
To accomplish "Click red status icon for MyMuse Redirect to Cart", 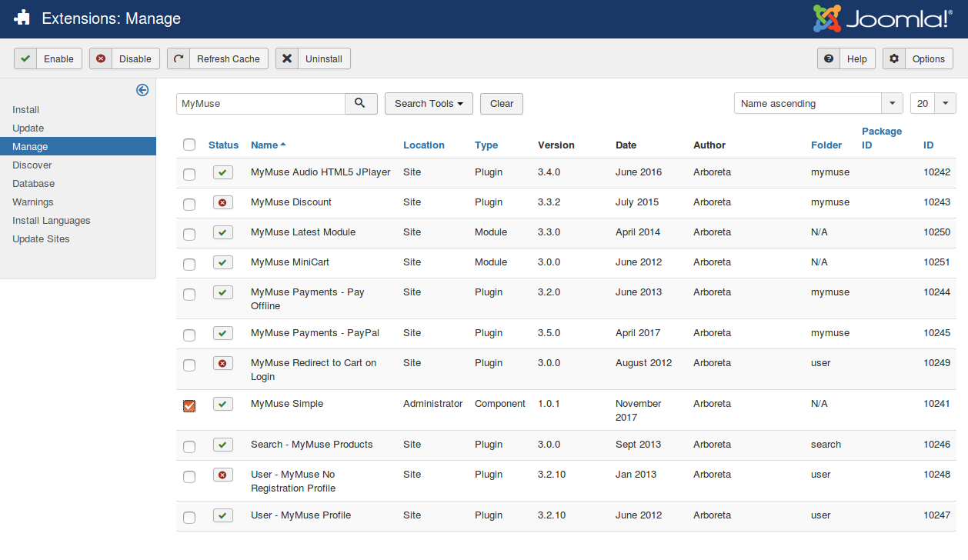I will click(222, 363).
